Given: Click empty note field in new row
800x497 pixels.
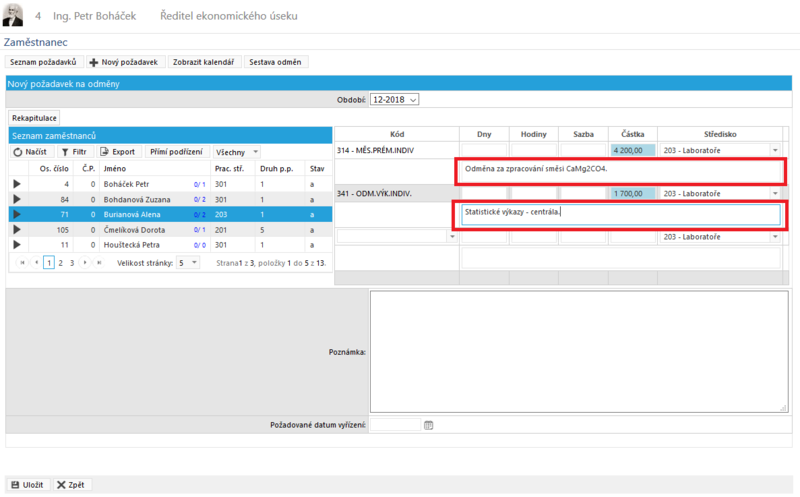Looking at the screenshot, I should (x=620, y=258).
